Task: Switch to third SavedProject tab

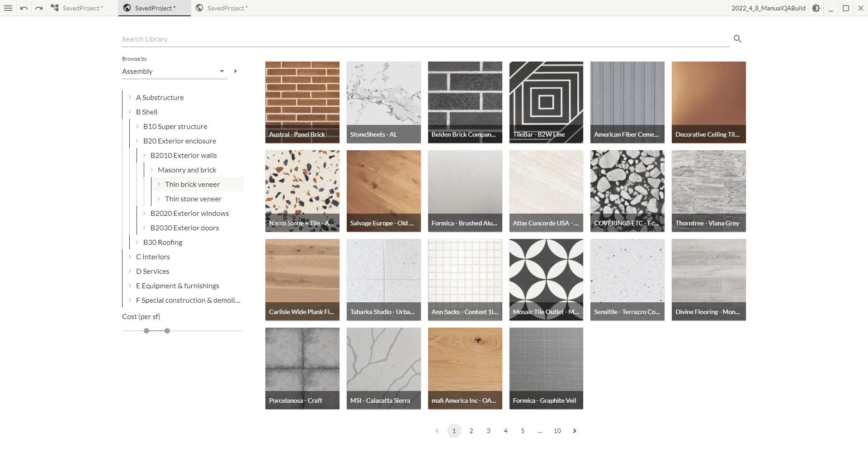Action: coord(227,8)
